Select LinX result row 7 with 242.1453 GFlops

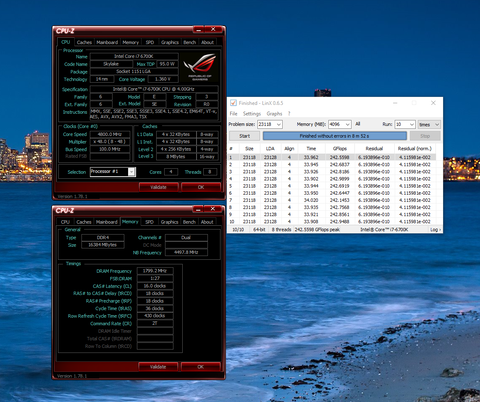(332, 200)
